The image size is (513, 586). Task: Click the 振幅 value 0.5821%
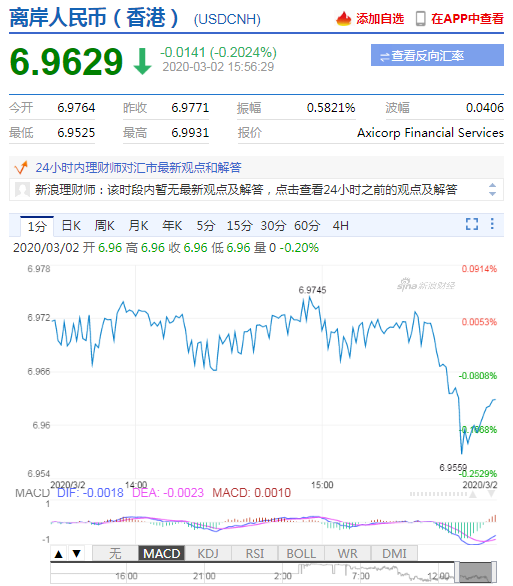(331, 108)
